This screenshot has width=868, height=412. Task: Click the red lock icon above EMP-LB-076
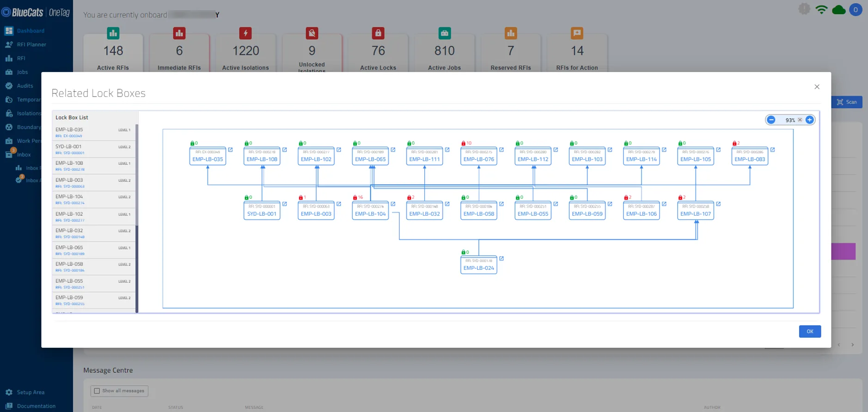point(464,143)
